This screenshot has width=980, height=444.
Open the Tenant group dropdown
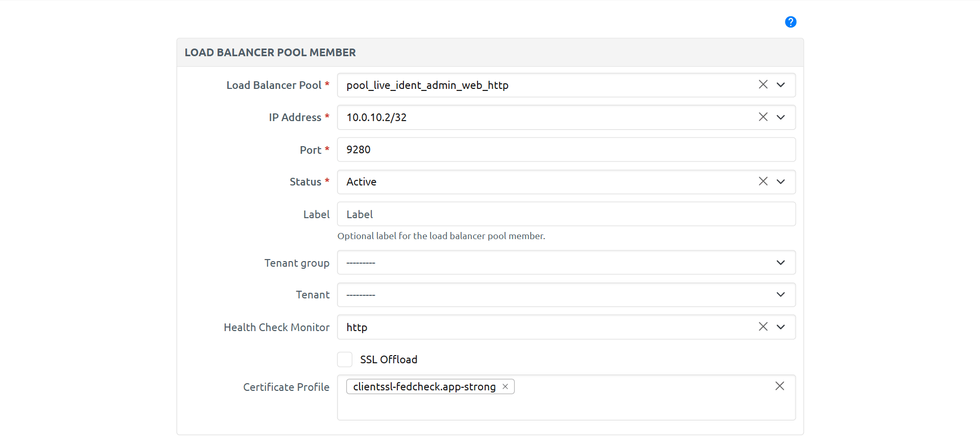(566, 263)
